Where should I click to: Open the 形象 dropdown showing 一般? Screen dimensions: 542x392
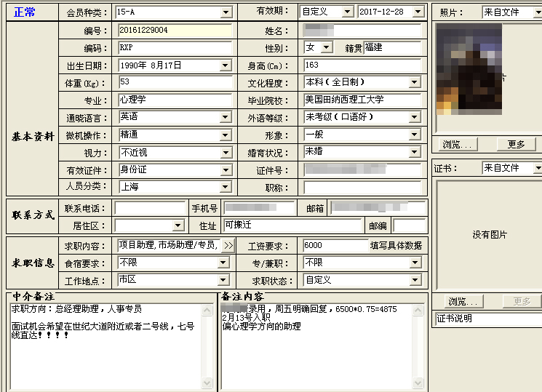coord(414,135)
